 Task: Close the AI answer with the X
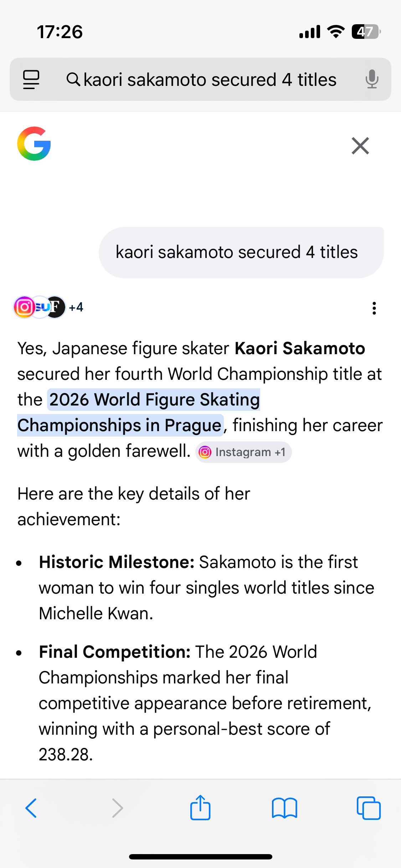coord(360,146)
